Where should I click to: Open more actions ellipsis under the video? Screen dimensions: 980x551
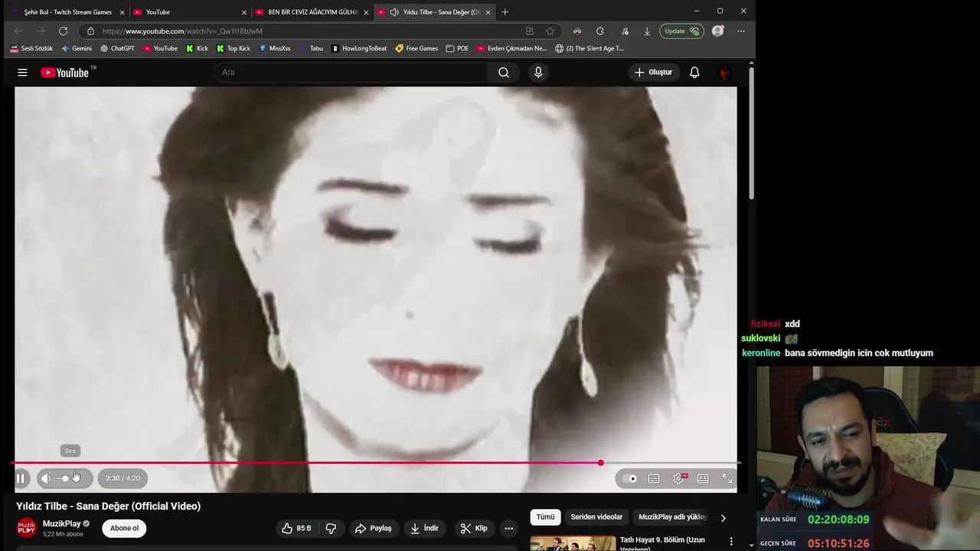(508, 528)
